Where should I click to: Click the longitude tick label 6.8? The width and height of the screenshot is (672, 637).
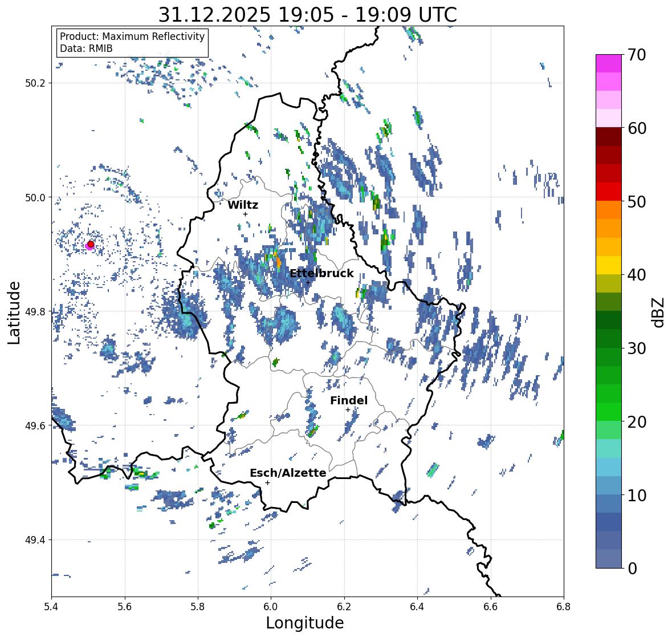pos(564,607)
